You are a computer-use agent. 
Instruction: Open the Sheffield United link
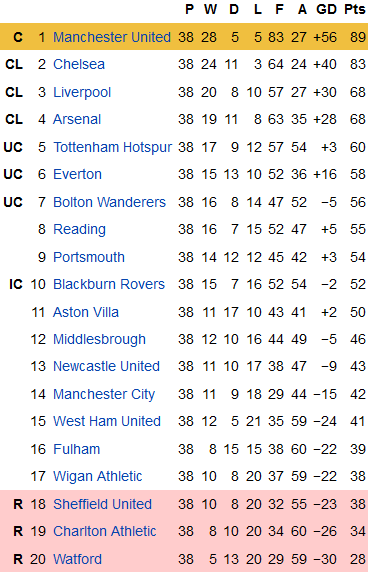point(102,504)
